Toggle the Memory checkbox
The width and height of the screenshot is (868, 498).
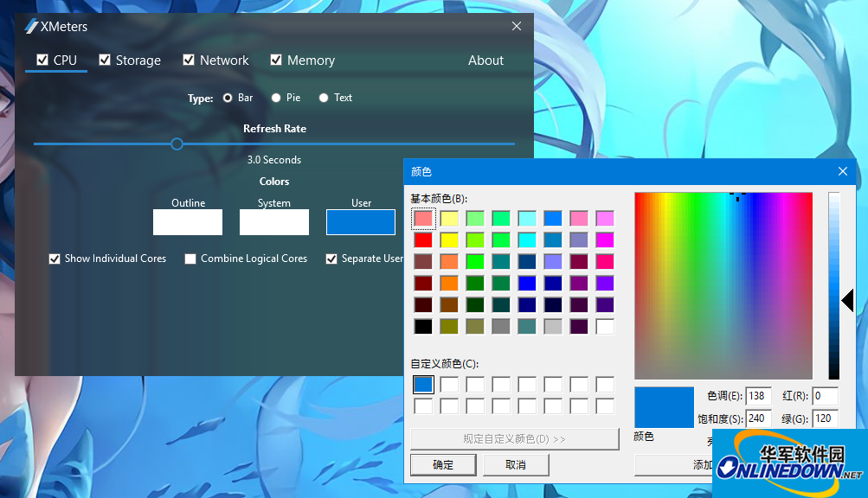(x=276, y=60)
